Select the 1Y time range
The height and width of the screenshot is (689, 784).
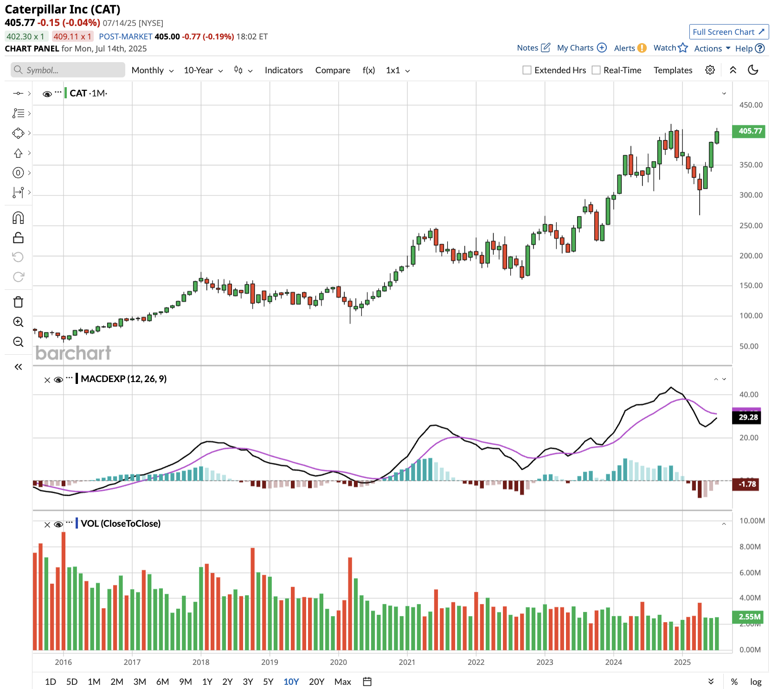pos(207,682)
